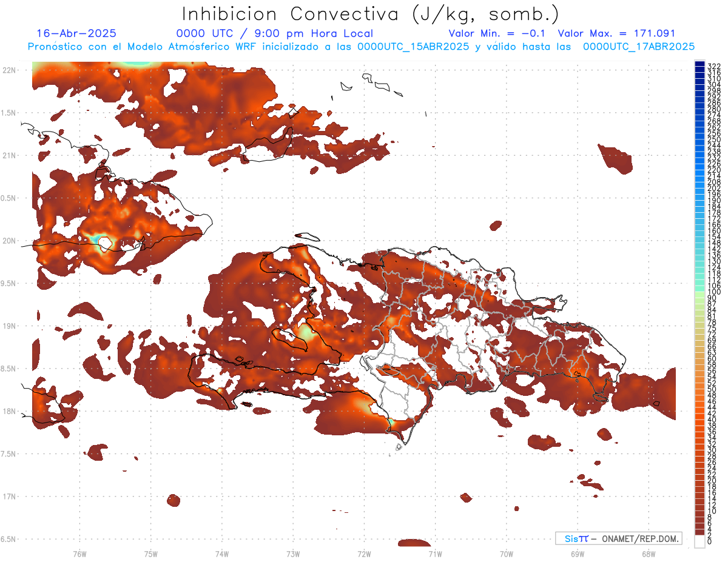Click the '72' value on the color scale
This screenshot has width=728, height=562.
point(712,335)
